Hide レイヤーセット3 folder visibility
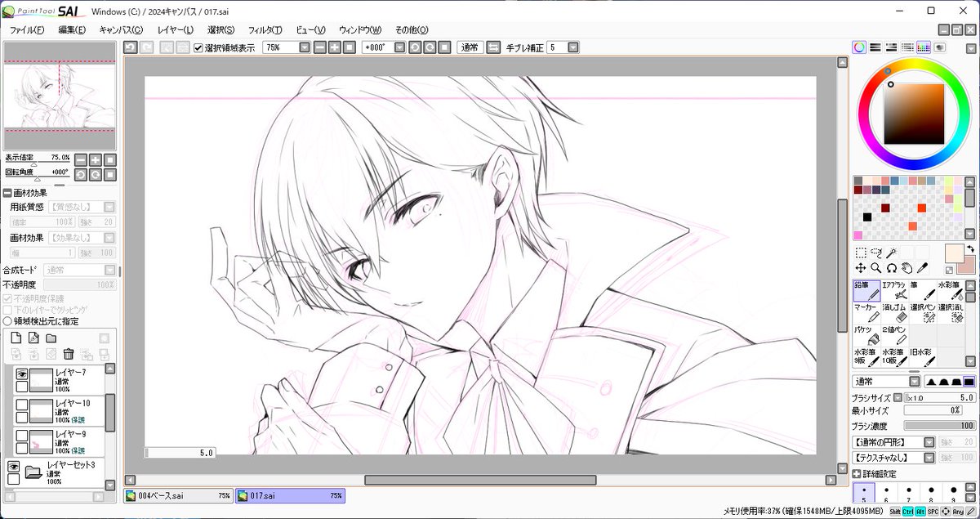980x519 pixels. (14, 466)
